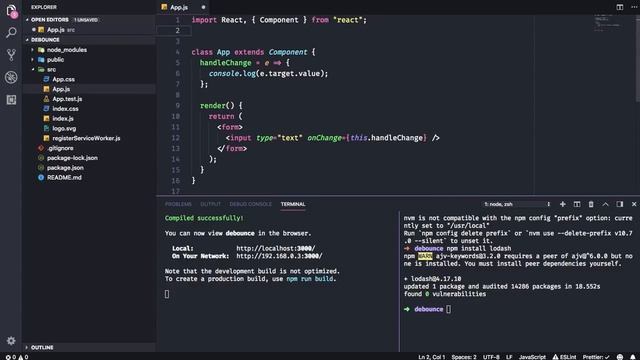Split the terminal pane
Image resolution: width=640 pixels, height=360 pixels.
577,204
